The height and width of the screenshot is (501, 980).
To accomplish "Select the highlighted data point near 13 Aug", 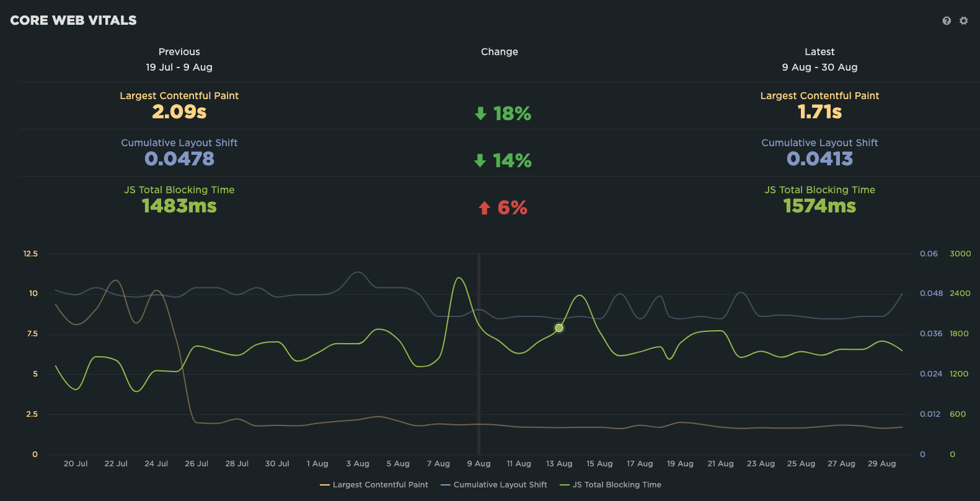I will tap(559, 328).
